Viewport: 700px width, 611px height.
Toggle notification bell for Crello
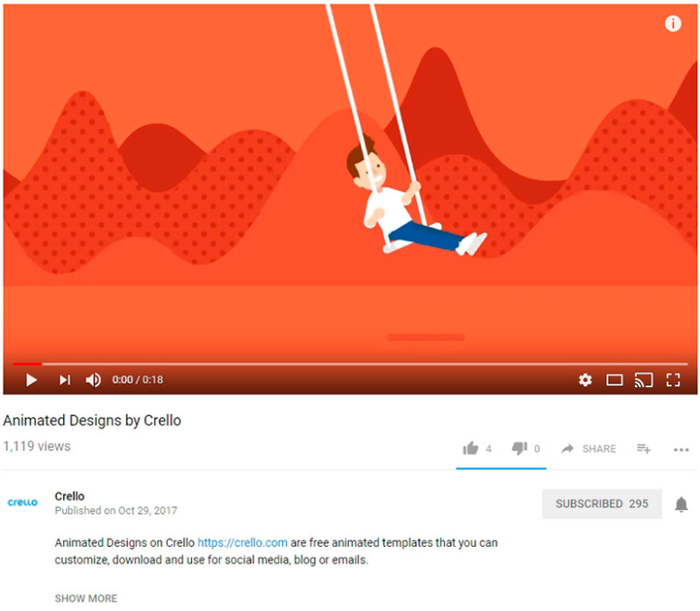[681, 505]
